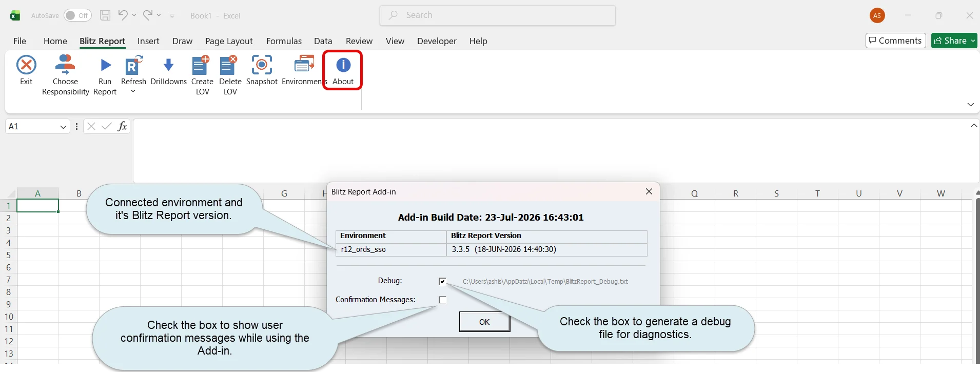
Task: Cancel formula bar entry
Action: (91, 126)
